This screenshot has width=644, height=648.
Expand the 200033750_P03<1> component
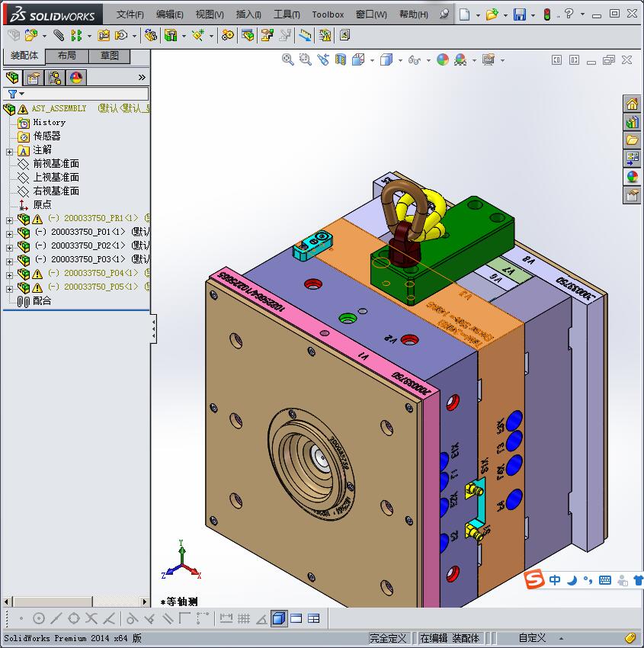[x=9, y=261]
